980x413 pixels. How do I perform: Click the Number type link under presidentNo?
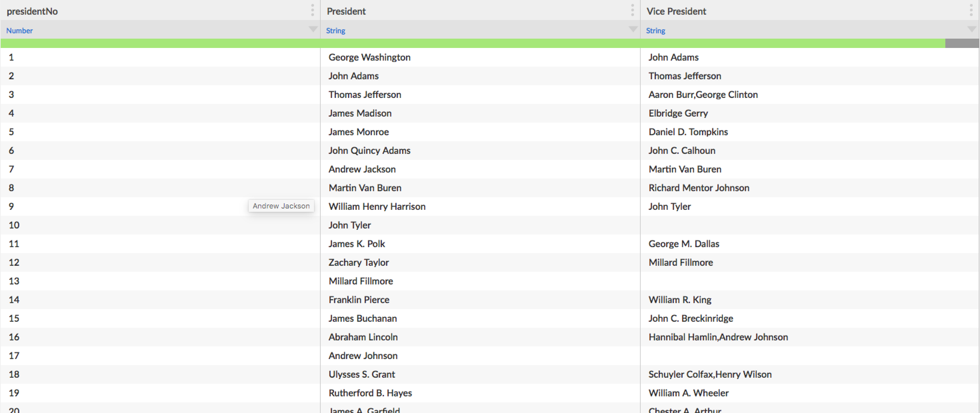coord(19,30)
